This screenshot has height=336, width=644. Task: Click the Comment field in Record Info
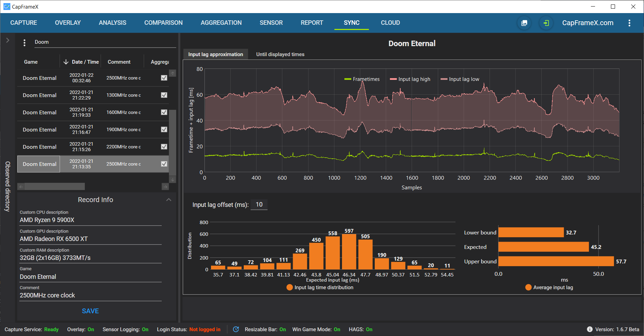[90, 295]
